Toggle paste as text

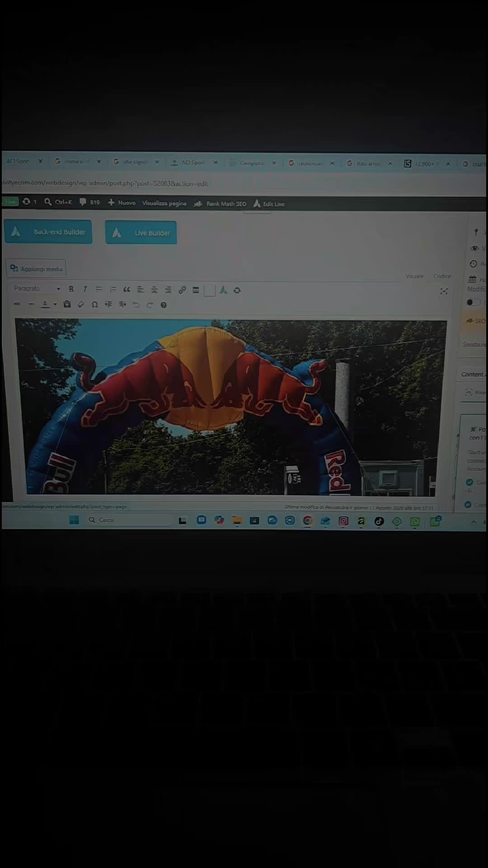[x=67, y=304]
